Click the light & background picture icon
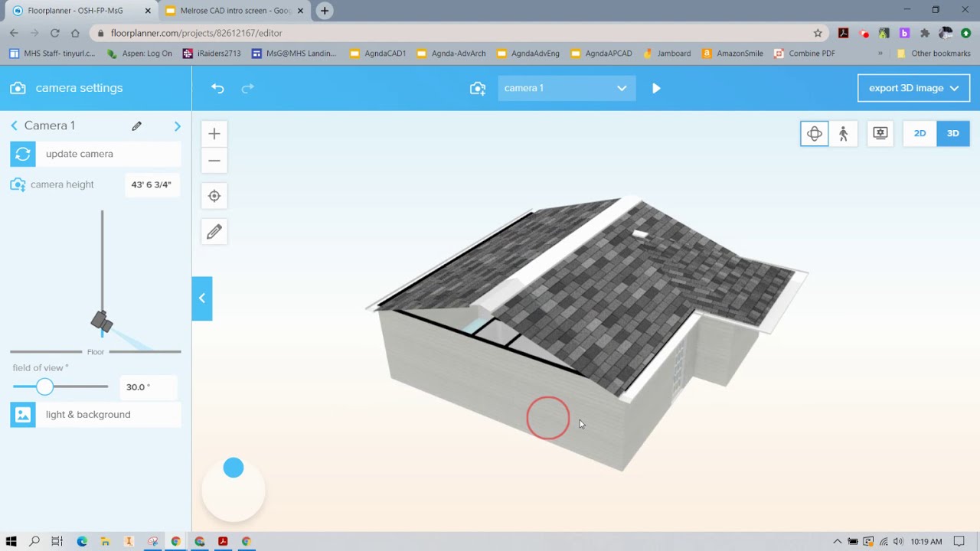 click(23, 415)
